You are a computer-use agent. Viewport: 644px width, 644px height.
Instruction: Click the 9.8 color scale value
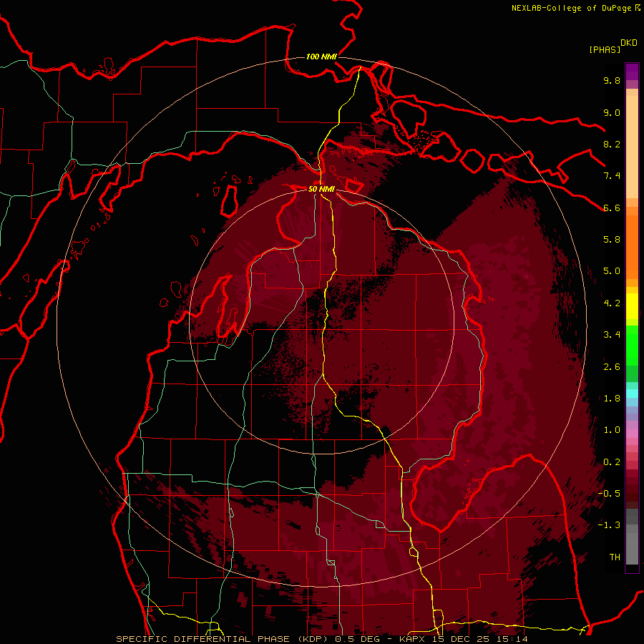pos(612,80)
